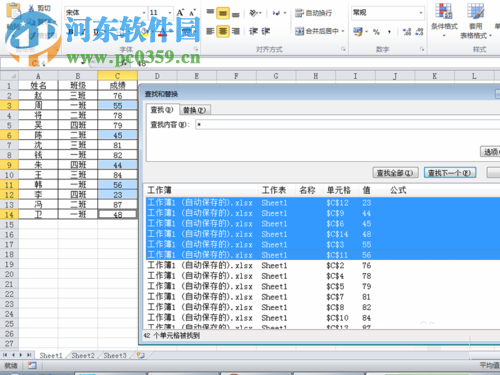The height and width of the screenshot is (375, 500).
Task: Align cell text to the right
Action: click(x=236, y=31)
